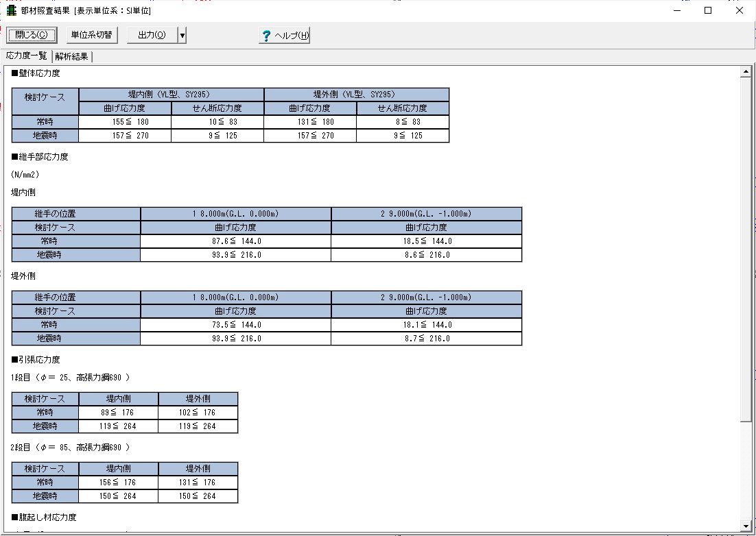Click the scrollbar up arrow

(x=746, y=72)
